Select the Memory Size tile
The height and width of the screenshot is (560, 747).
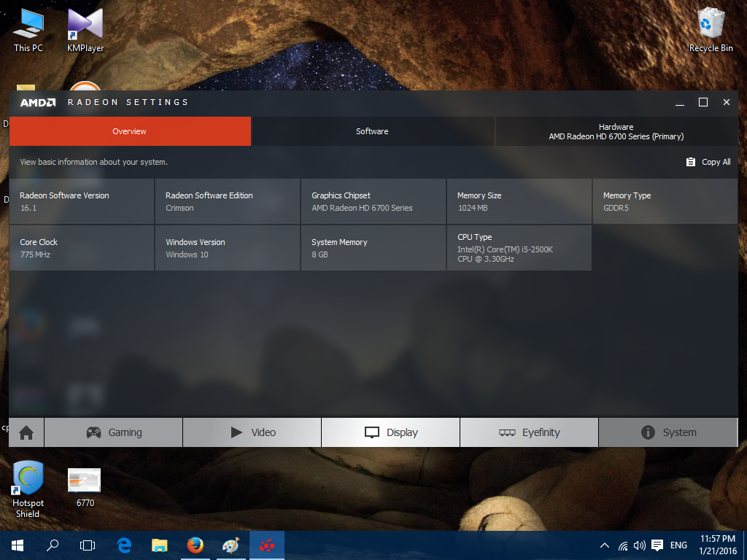tap(519, 201)
